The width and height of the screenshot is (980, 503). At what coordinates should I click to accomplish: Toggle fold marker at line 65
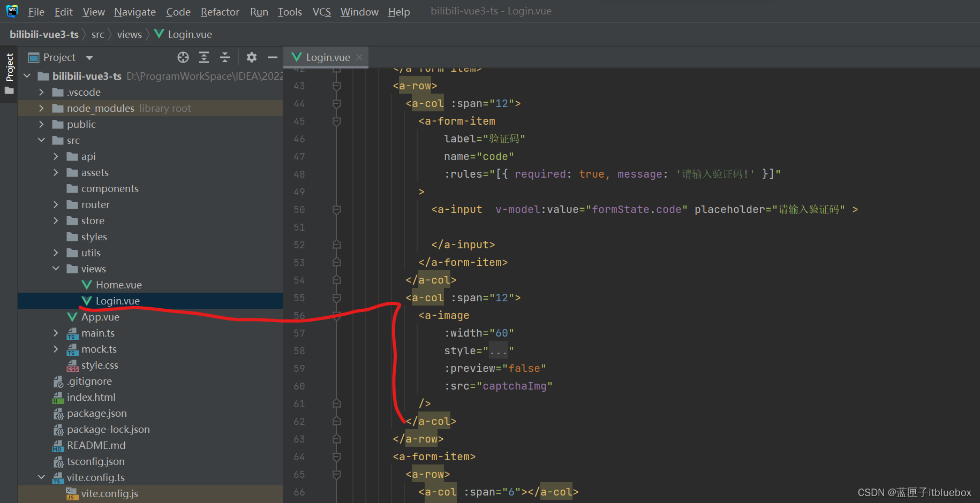pyautogui.click(x=337, y=475)
